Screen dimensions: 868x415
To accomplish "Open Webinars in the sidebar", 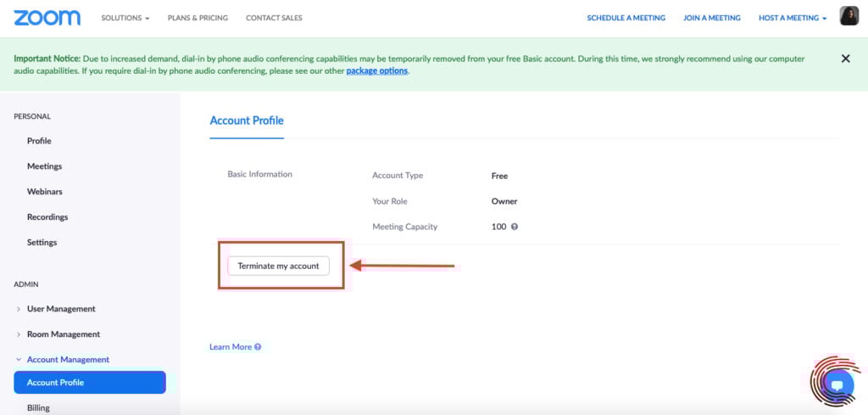I will pos(45,192).
